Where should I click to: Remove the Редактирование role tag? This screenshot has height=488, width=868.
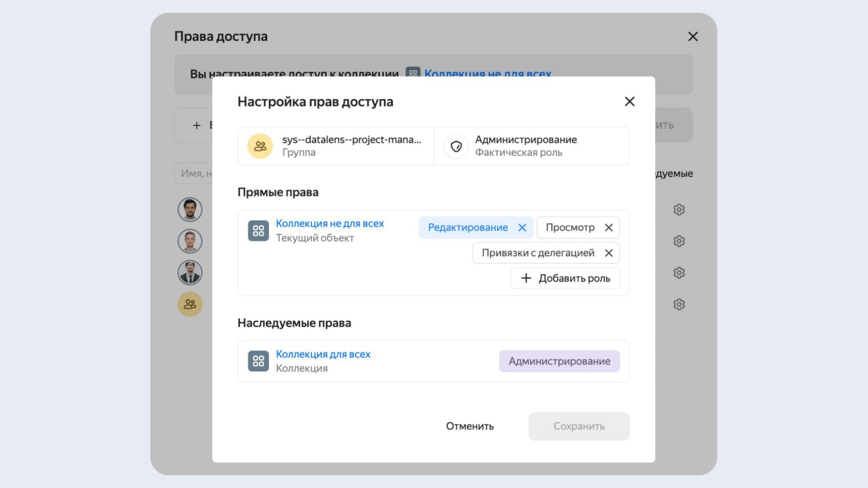(x=522, y=227)
